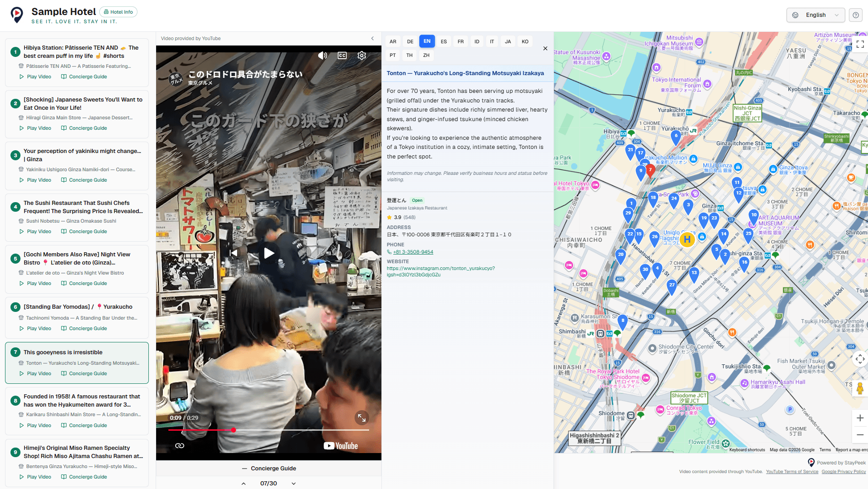The width and height of the screenshot is (868, 489).
Task: Expand the video to fullscreen
Action: click(362, 418)
